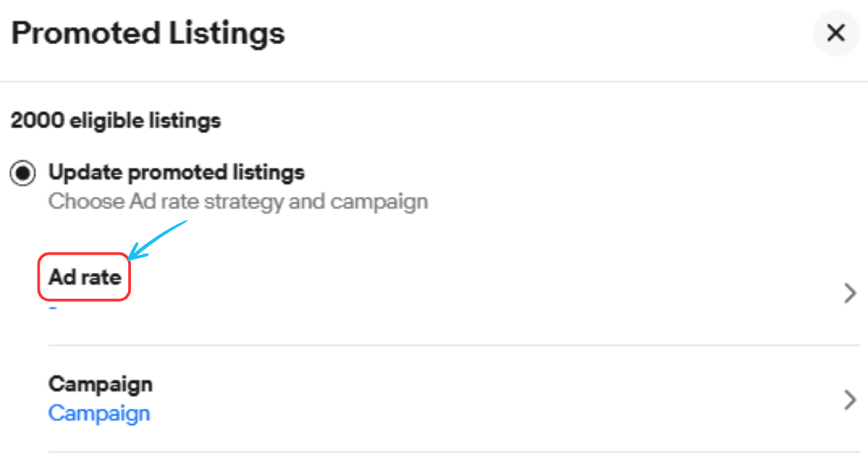Open Ad rate settings via its chevron
This screenshot has height=456, width=868.
coord(850,293)
